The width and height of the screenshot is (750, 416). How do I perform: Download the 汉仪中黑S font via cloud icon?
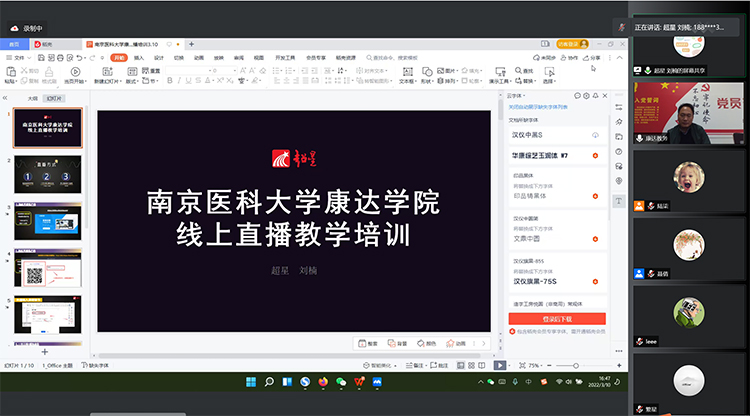[x=595, y=135]
